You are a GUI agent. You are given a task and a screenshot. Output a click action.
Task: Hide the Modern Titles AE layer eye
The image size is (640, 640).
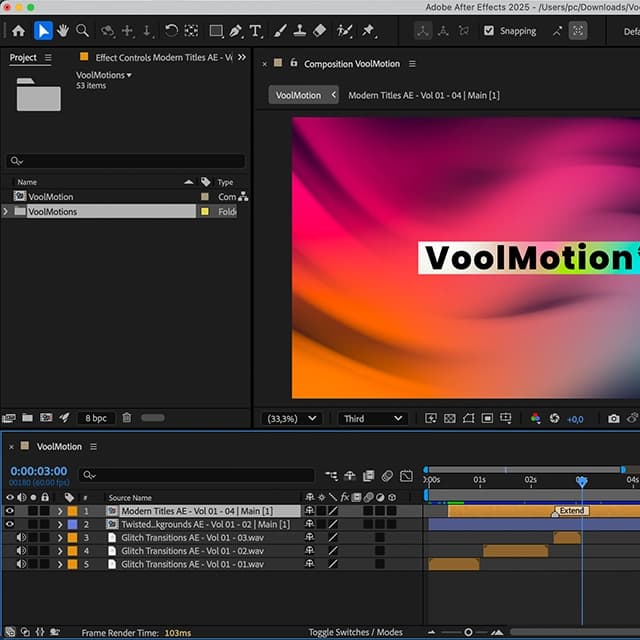[x=9, y=511]
